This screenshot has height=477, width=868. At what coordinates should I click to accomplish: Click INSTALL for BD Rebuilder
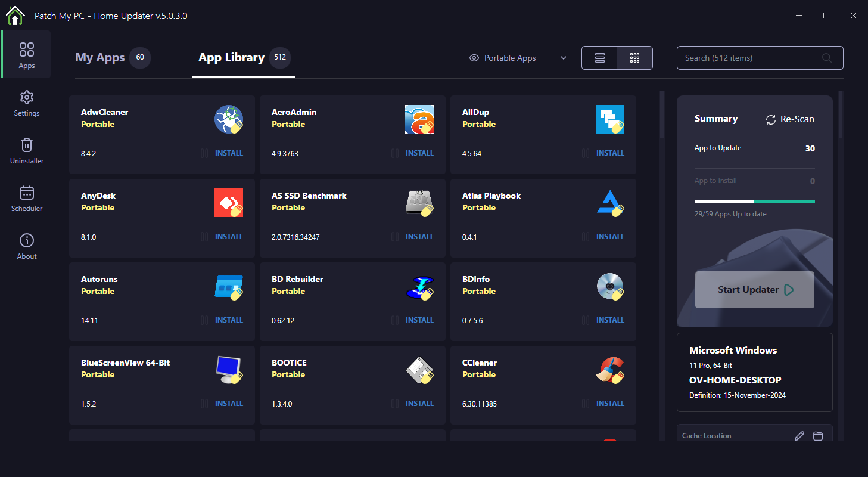click(419, 320)
